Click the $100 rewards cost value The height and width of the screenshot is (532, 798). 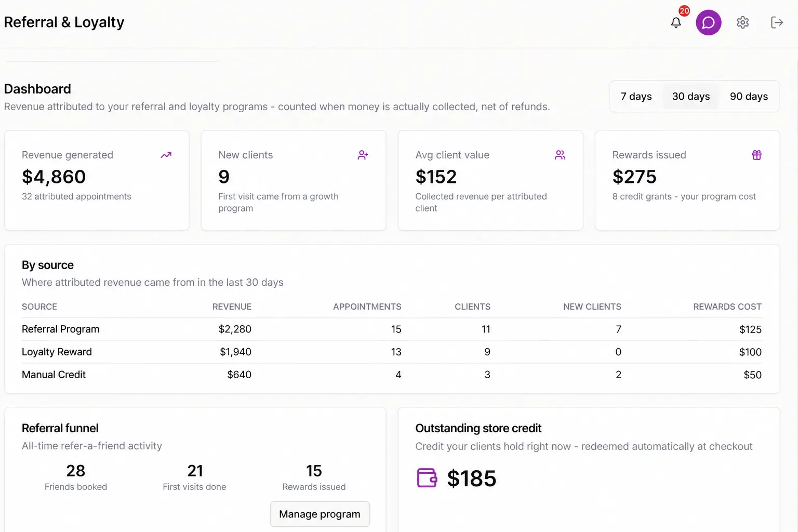750,352
